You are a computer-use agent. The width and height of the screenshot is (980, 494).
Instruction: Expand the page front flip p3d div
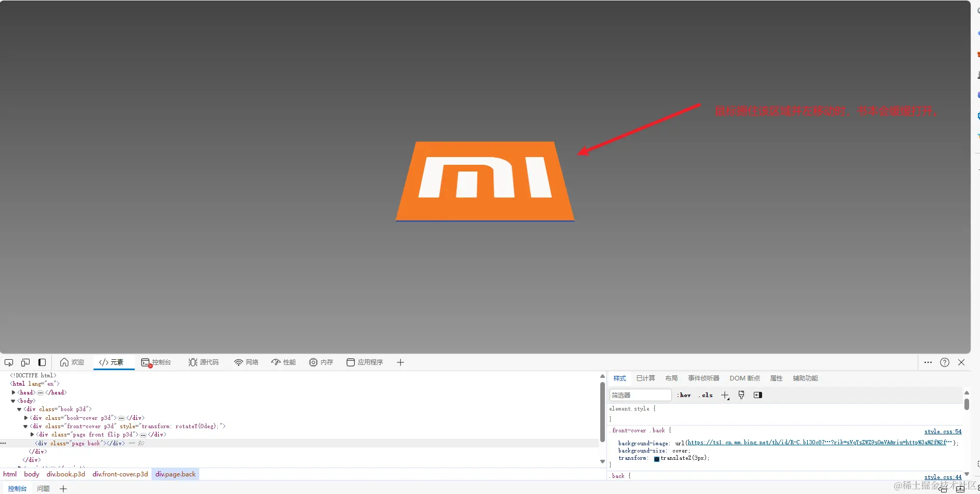tap(32, 434)
